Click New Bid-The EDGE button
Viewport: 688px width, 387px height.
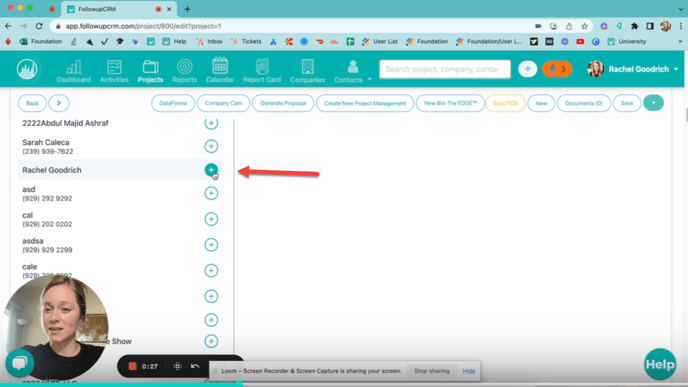[450, 103]
